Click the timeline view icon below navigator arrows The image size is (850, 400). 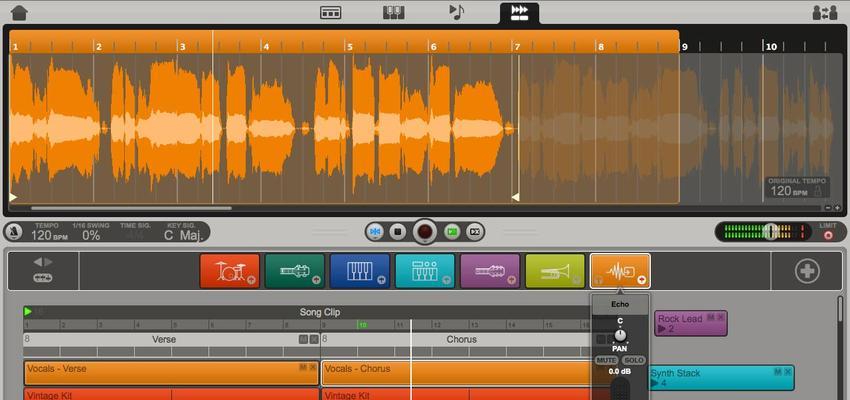43,278
